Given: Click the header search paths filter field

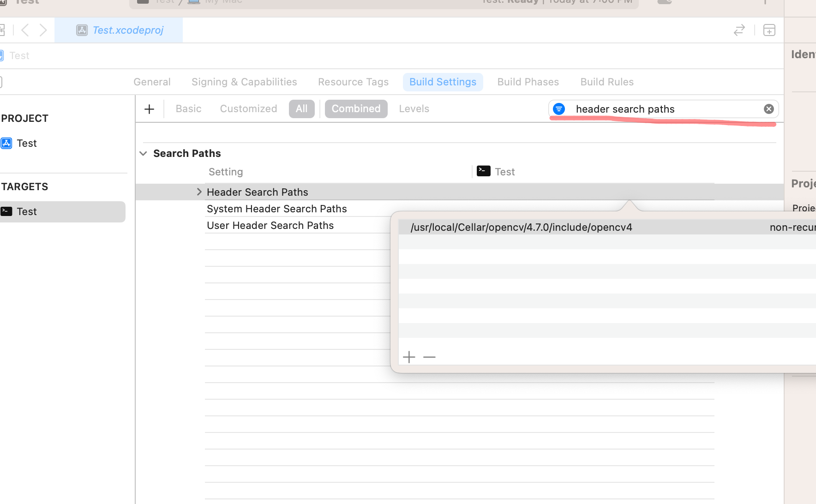Looking at the screenshot, I should click(664, 109).
